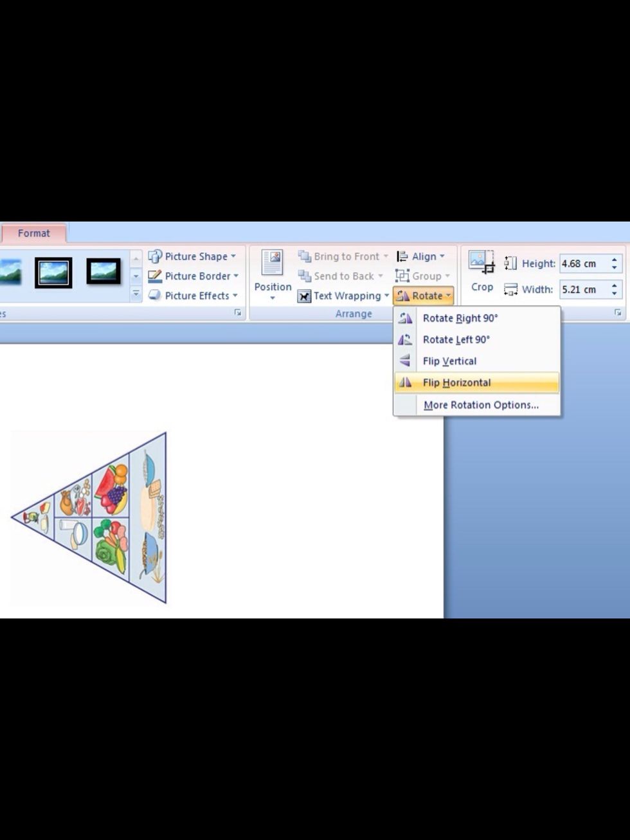Image resolution: width=630 pixels, height=840 pixels.
Task: Expand the picture styles gallery More arrow
Action: [x=136, y=294]
